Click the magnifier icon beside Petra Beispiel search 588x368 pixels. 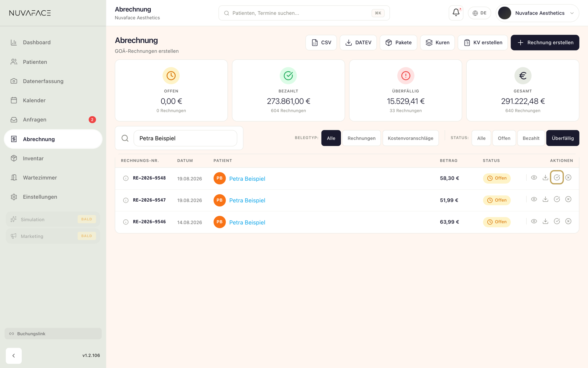[x=125, y=138]
